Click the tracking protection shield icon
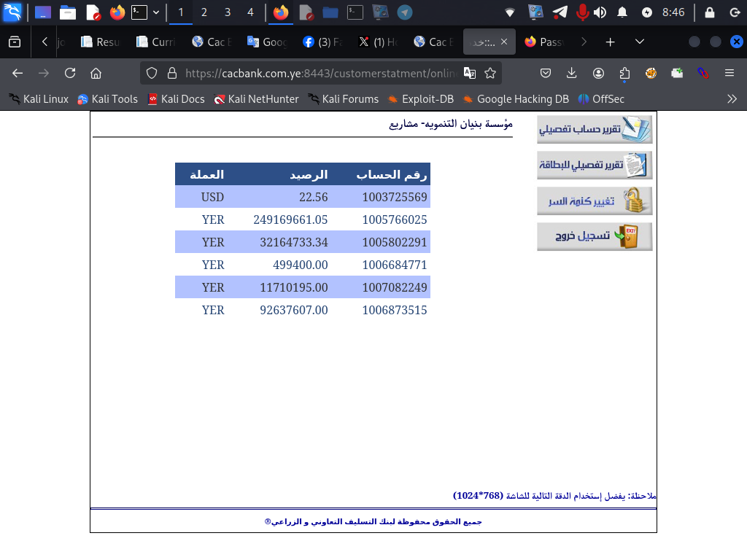 point(151,73)
